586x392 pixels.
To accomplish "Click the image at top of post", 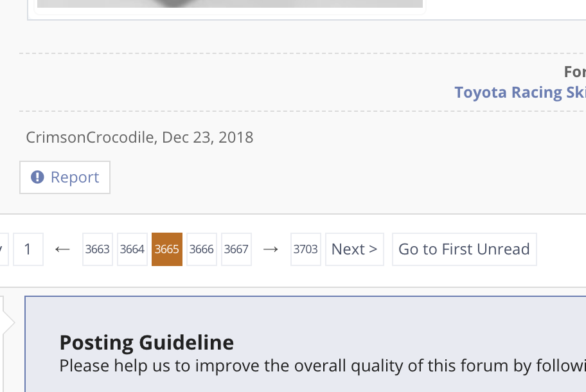I will pyautogui.click(x=230, y=4).
